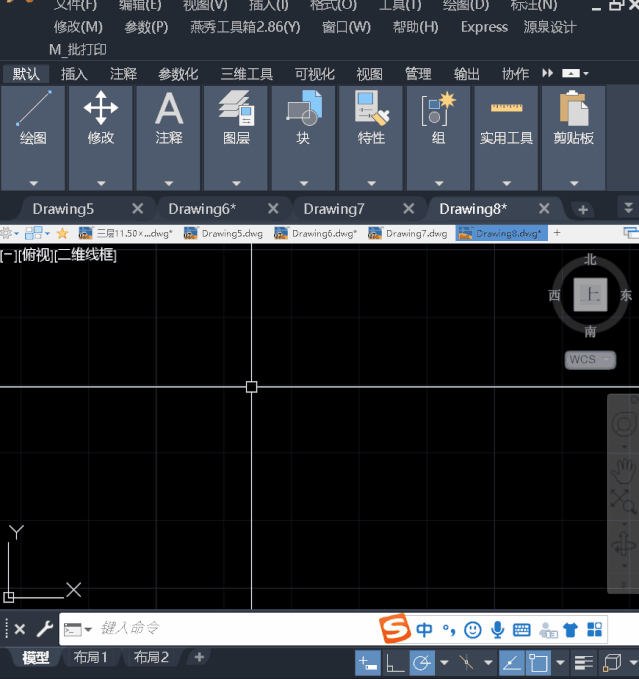639x679 pixels.
Task: Click the window layout icon in file tab bar
Action: (x=34, y=233)
